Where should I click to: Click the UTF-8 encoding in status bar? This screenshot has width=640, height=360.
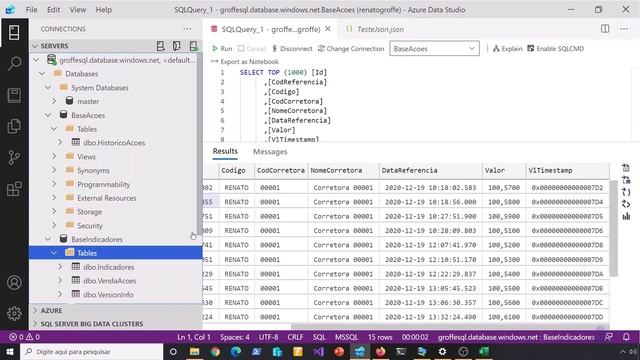pos(269,337)
